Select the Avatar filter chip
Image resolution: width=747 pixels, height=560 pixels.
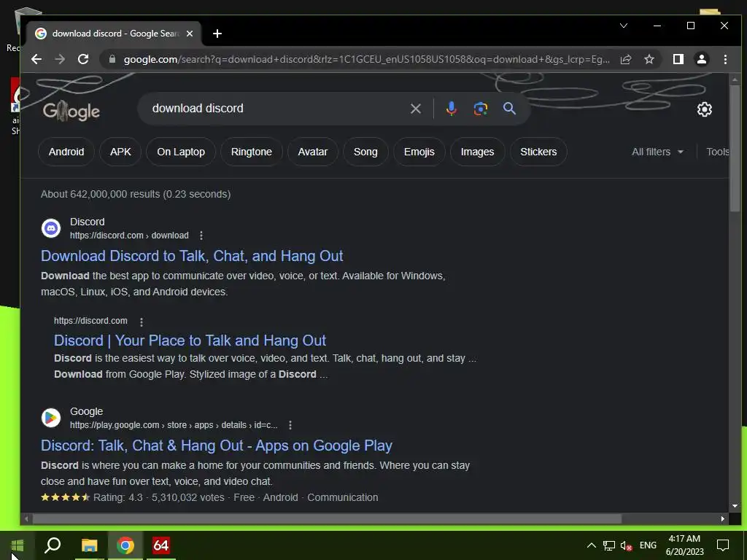click(x=312, y=152)
